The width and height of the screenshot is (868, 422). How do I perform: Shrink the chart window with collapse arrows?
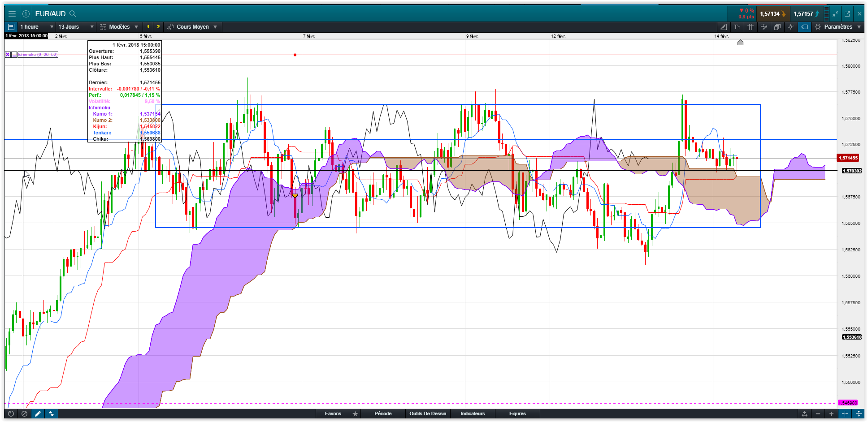[835, 14]
